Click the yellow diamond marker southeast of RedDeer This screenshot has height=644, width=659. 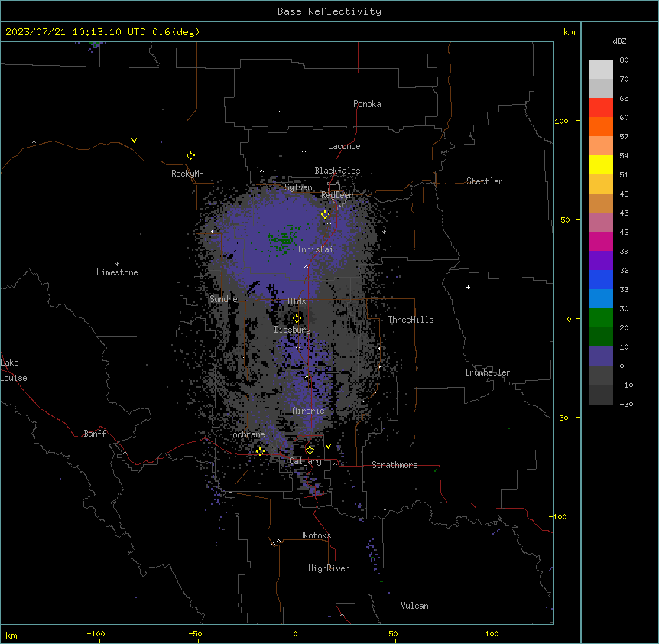click(x=326, y=215)
